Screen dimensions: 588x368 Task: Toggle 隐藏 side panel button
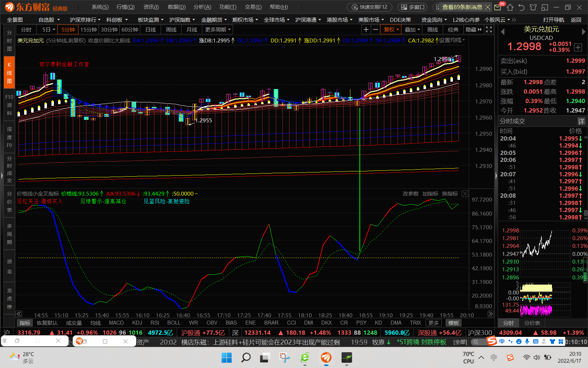[474, 30]
